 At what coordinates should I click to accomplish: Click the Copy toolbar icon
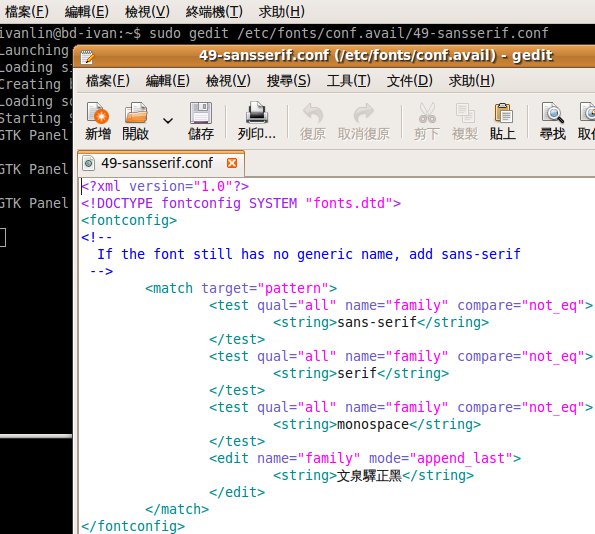pyautogui.click(x=465, y=113)
